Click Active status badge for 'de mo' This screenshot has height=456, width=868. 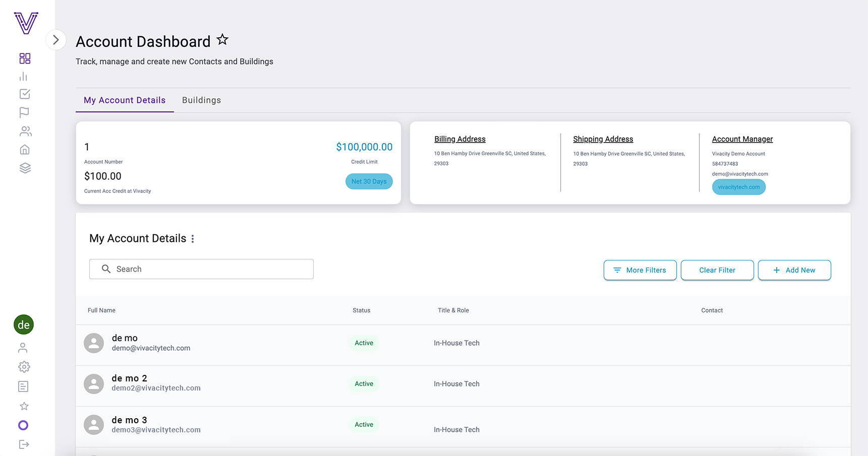point(364,343)
